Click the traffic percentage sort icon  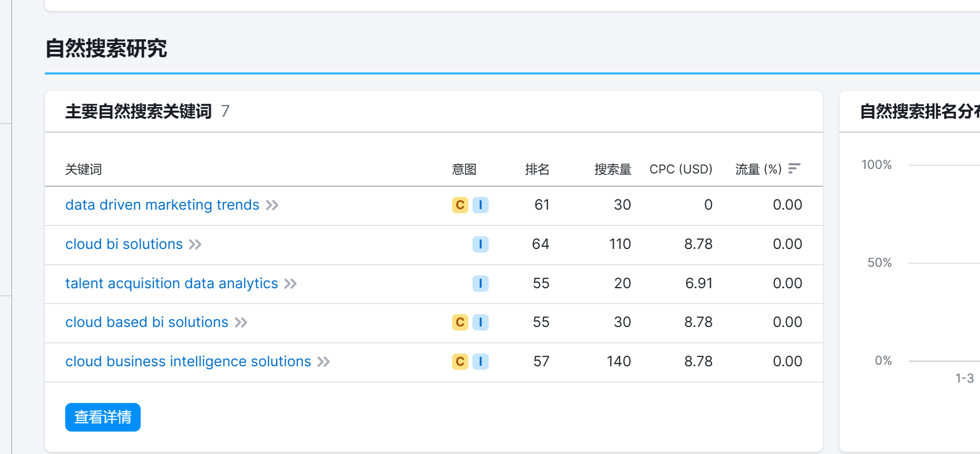[x=794, y=169]
